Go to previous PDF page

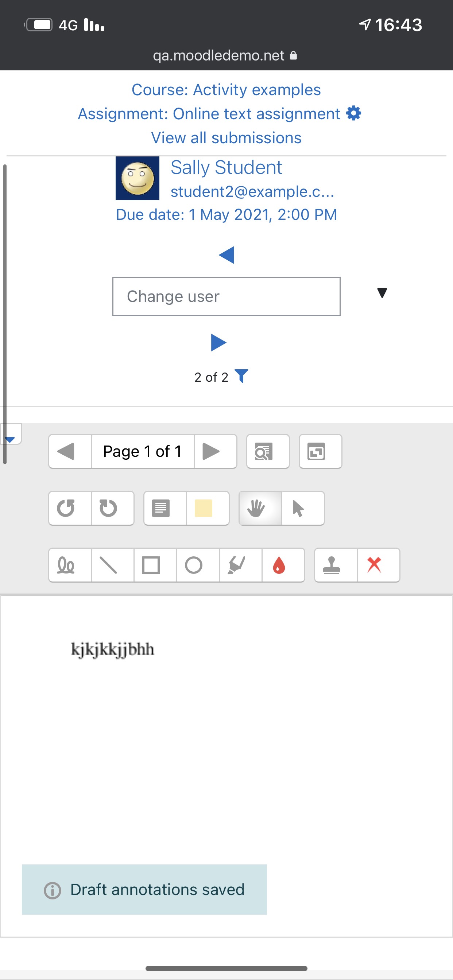(70, 451)
